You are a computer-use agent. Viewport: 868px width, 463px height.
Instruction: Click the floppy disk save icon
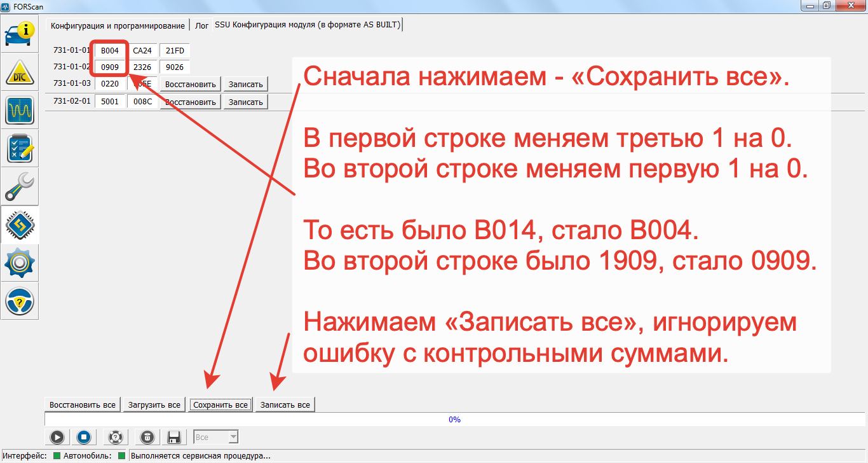(173, 437)
